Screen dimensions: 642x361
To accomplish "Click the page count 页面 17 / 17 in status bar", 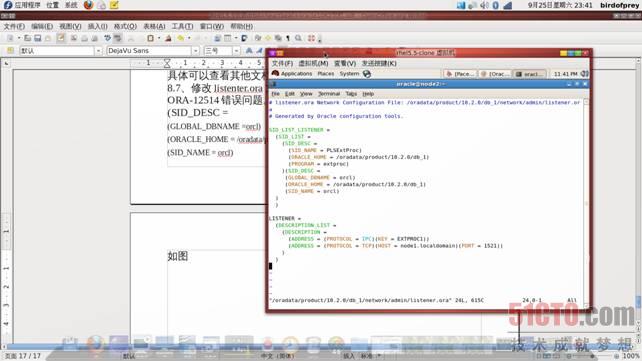I will click(x=23, y=356).
